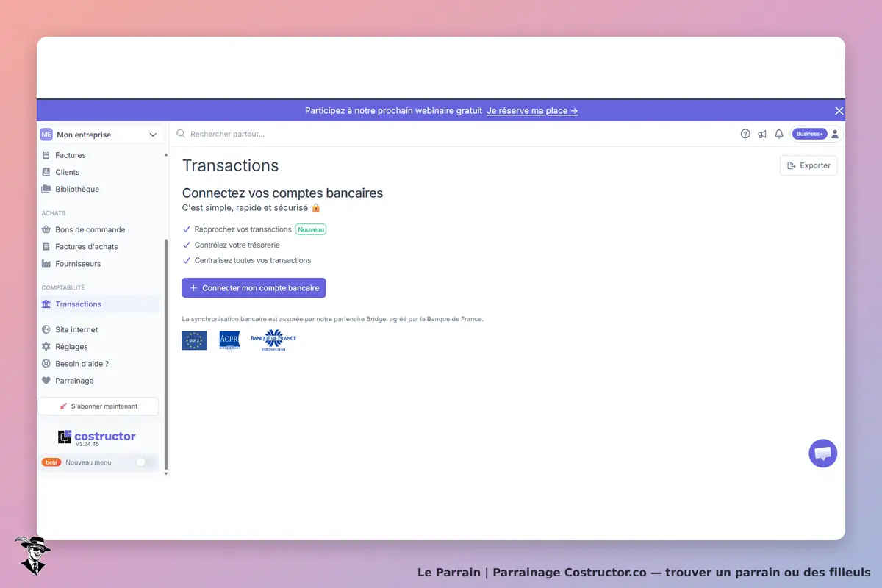Open the notifications bell icon
The height and width of the screenshot is (588, 882).
pyautogui.click(x=779, y=134)
